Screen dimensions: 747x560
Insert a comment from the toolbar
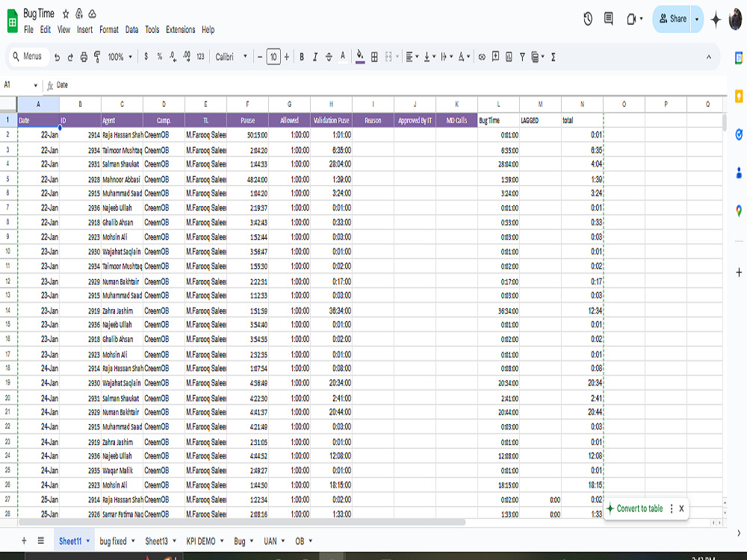(x=495, y=57)
